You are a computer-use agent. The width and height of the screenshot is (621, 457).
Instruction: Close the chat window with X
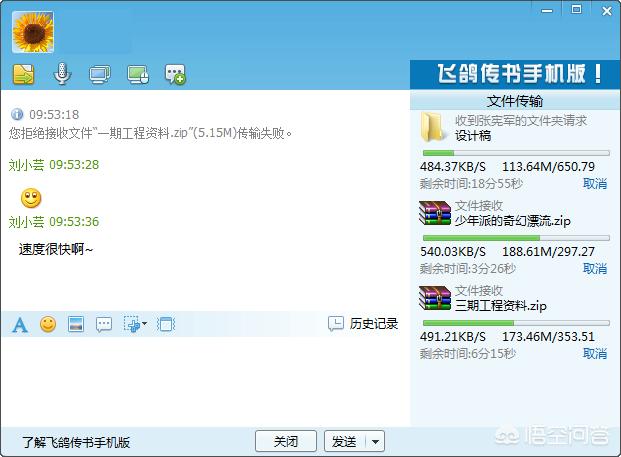606,11
